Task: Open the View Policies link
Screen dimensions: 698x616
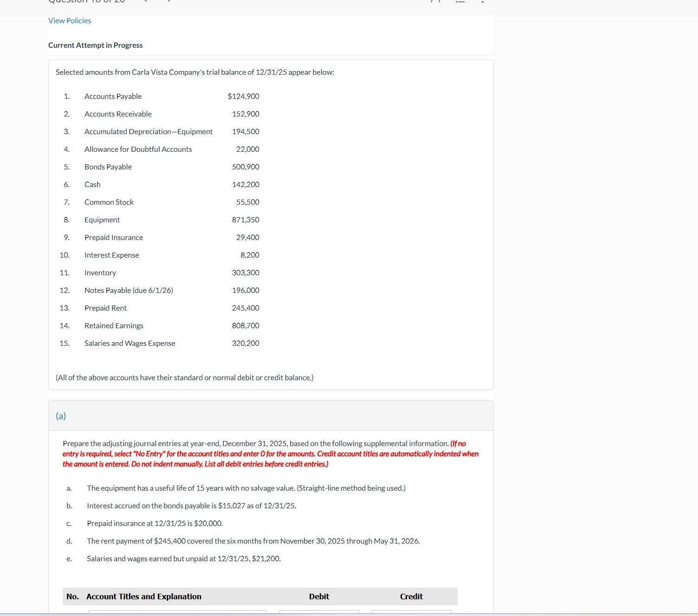Action: (69, 20)
